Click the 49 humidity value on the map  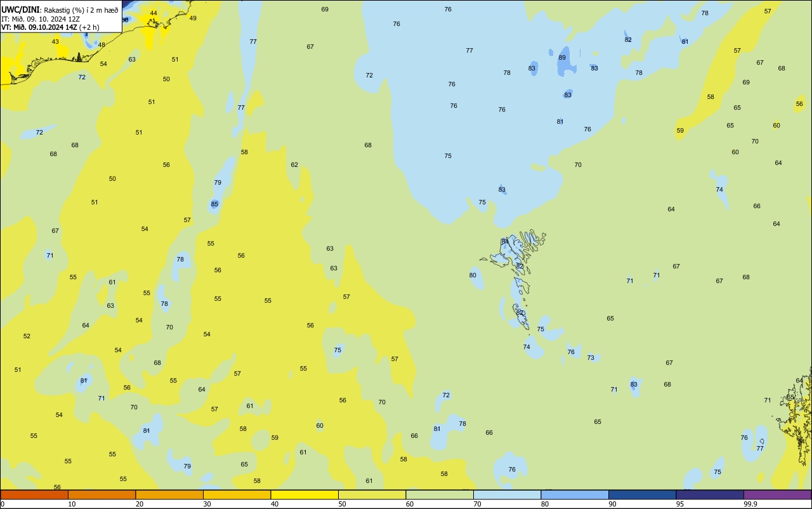pos(193,18)
